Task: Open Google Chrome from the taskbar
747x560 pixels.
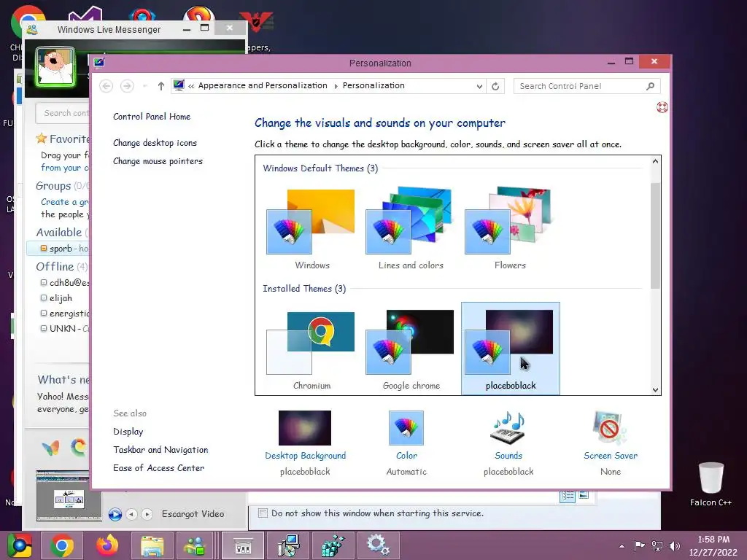Action: (62, 545)
